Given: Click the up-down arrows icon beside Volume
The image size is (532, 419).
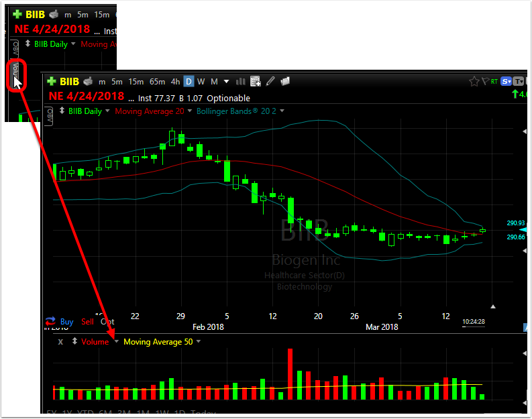Looking at the screenshot, I should pos(74,341).
